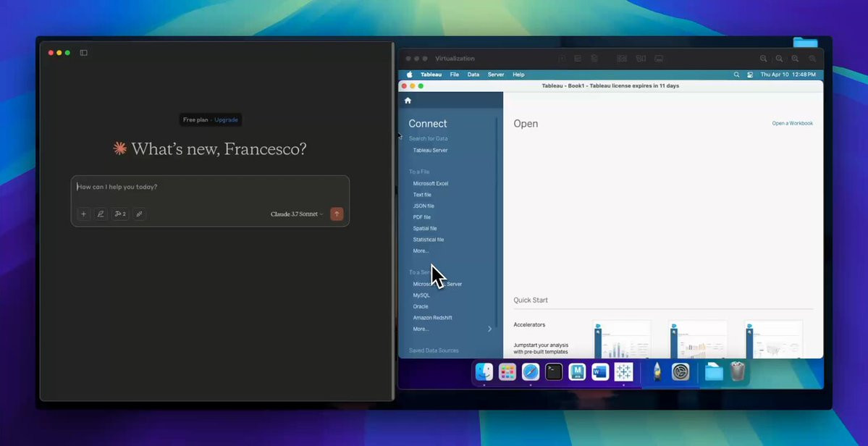Open the Downloads folder in the dock
Image resolution: width=868 pixels, height=446 pixels.
[714, 372]
